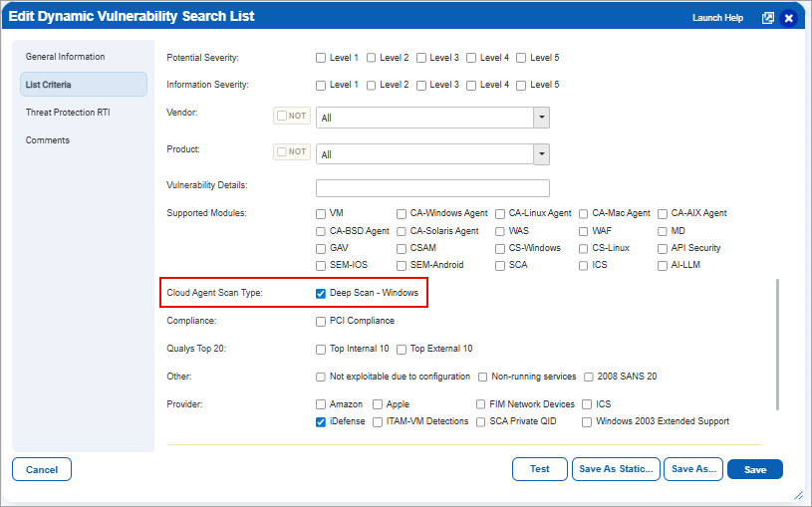Check the CA-BSD Agent module
812x507 pixels.
click(x=321, y=231)
